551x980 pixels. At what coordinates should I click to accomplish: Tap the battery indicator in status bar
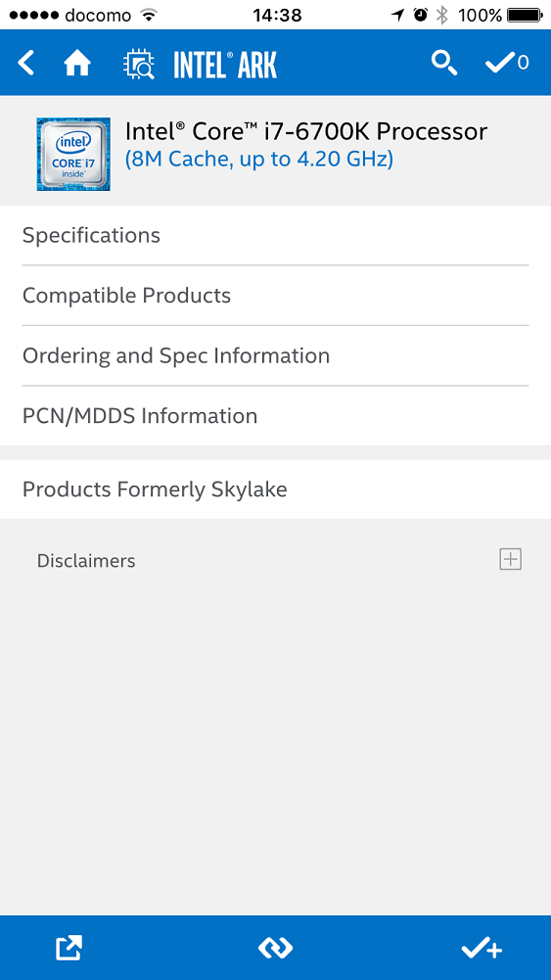[525, 15]
